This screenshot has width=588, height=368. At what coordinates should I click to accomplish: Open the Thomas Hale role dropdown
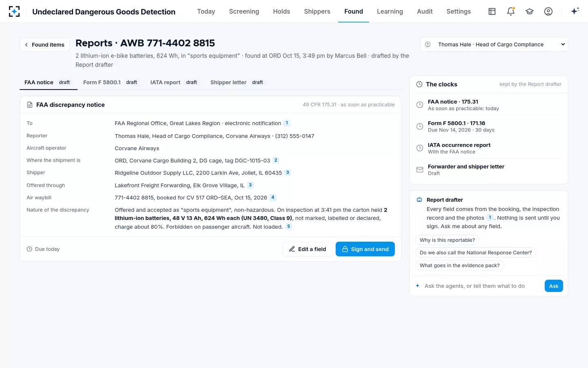click(494, 45)
